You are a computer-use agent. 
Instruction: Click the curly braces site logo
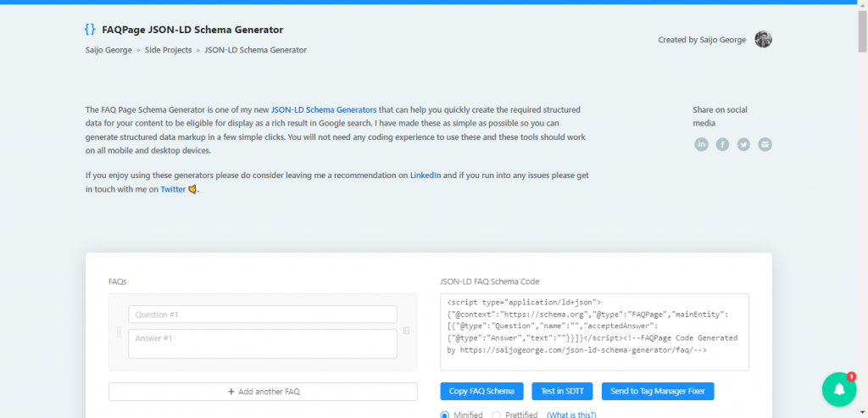pyautogui.click(x=90, y=30)
